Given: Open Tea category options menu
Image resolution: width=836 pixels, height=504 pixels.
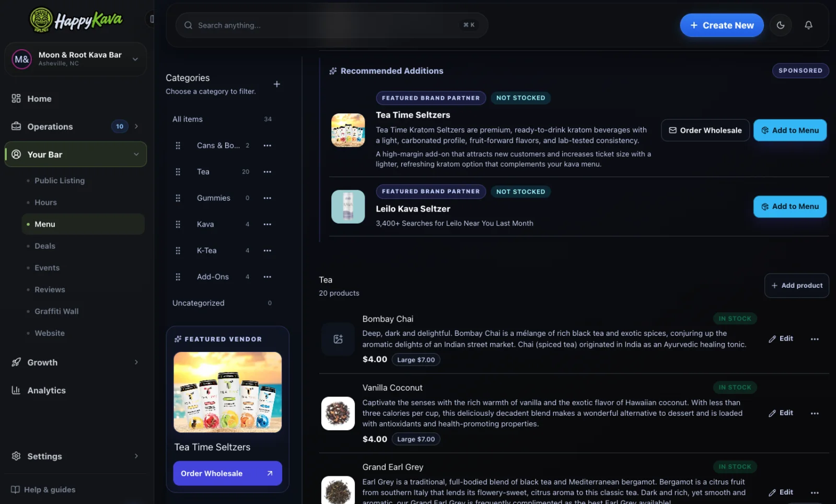Looking at the screenshot, I should coord(268,172).
